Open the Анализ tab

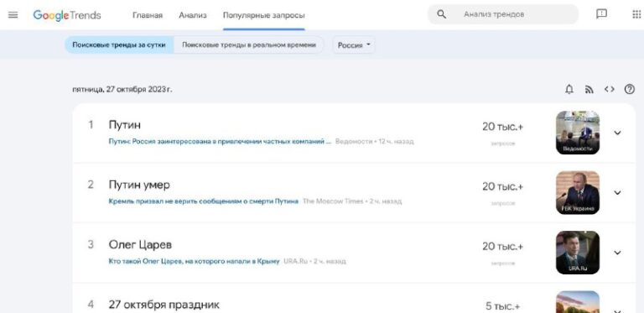tap(193, 15)
